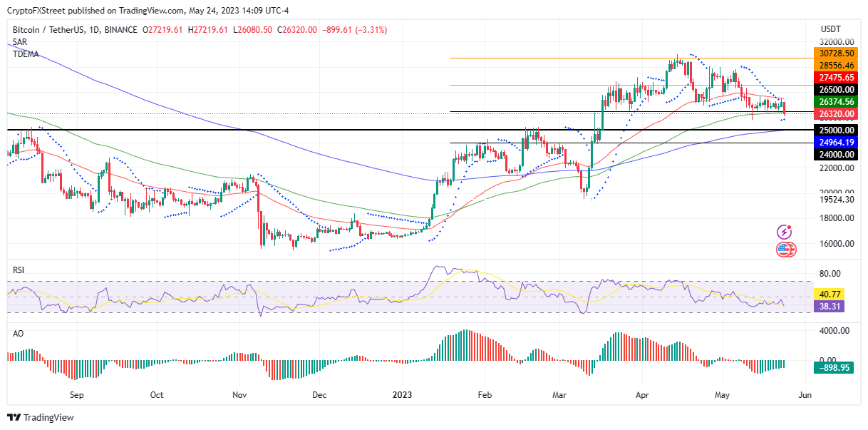The width and height of the screenshot is (868, 430).
Task: Click the 2023 label on time axis
Action: tap(402, 394)
